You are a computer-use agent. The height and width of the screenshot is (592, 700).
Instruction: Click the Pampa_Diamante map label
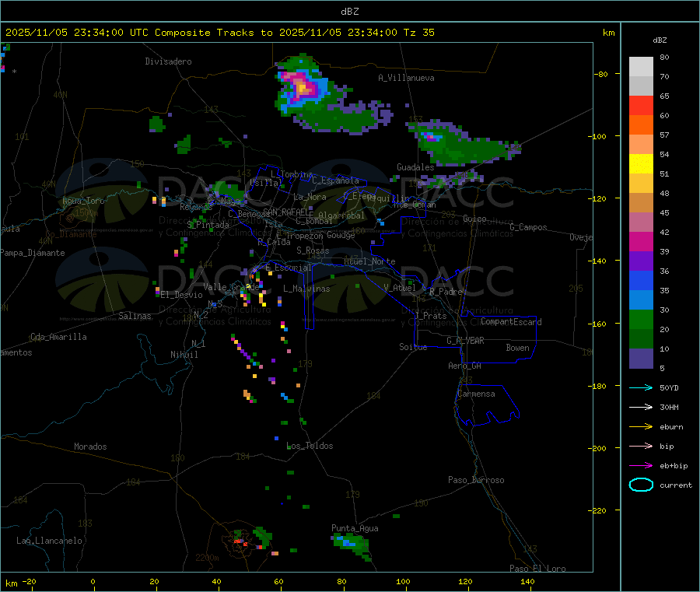[x=33, y=253]
